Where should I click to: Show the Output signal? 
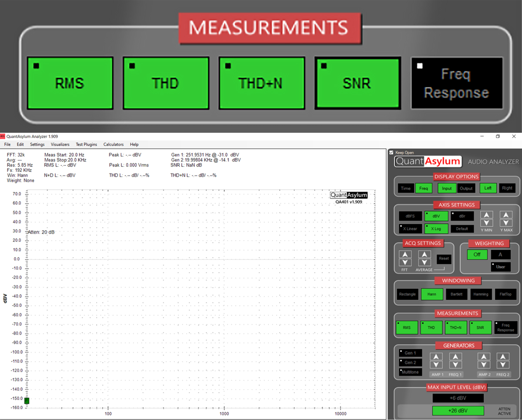466,188
